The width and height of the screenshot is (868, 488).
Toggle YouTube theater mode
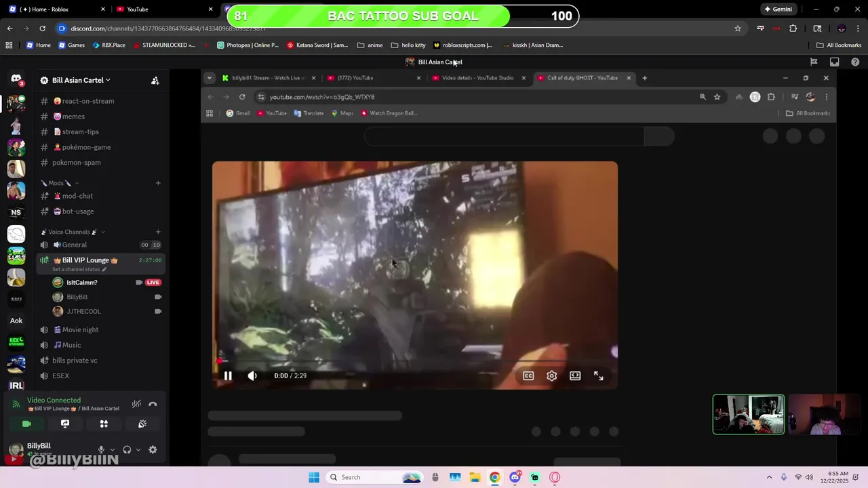(x=575, y=375)
